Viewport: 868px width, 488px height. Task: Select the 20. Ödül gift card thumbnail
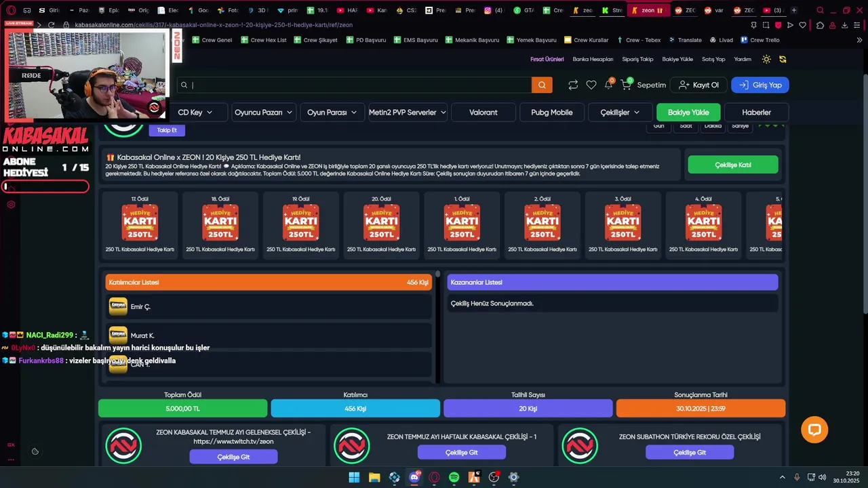[x=381, y=224]
